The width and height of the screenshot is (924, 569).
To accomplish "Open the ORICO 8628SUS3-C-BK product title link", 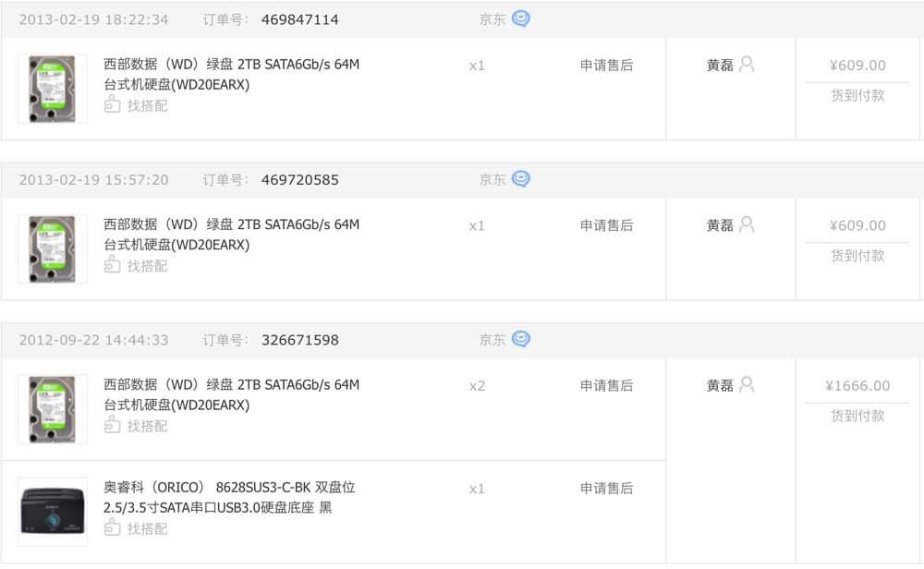I will (229, 497).
